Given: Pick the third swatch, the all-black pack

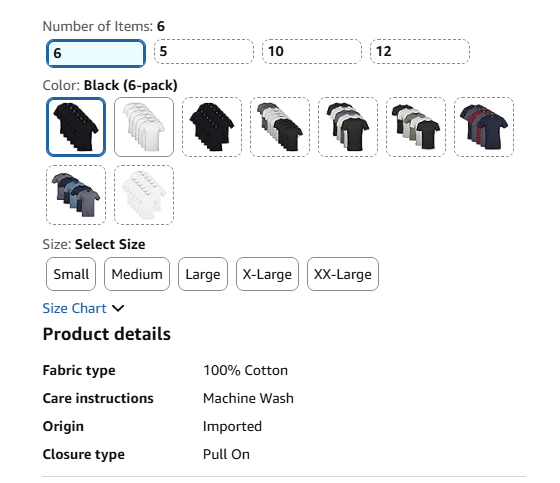Looking at the screenshot, I should click(x=212, y=127).
